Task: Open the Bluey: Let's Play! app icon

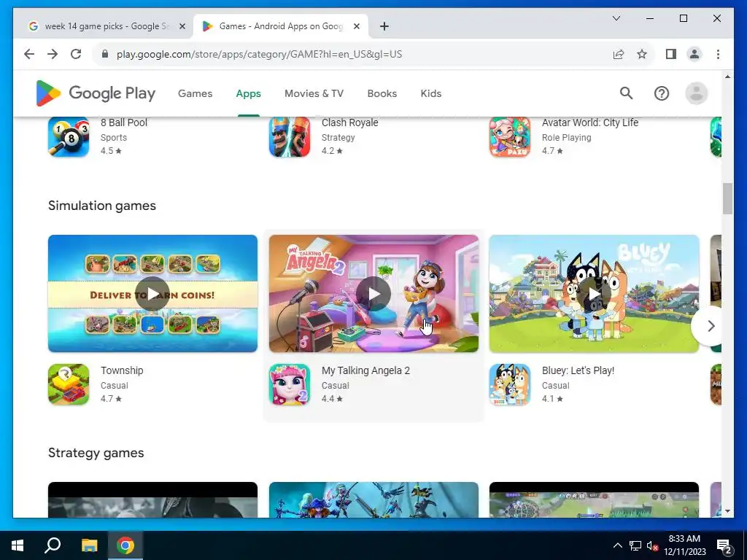Action: click(510, 384)
